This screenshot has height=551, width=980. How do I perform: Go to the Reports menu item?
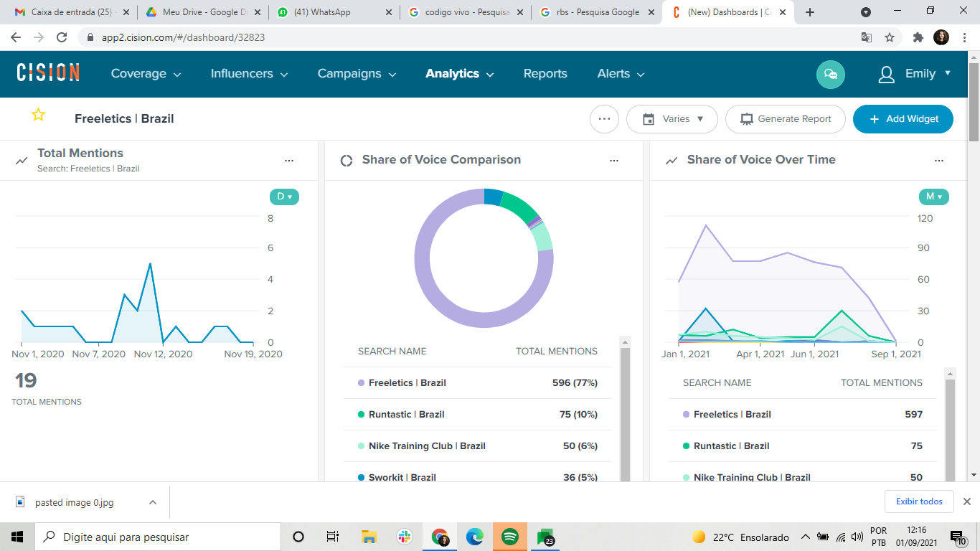[x=545, y=74]
